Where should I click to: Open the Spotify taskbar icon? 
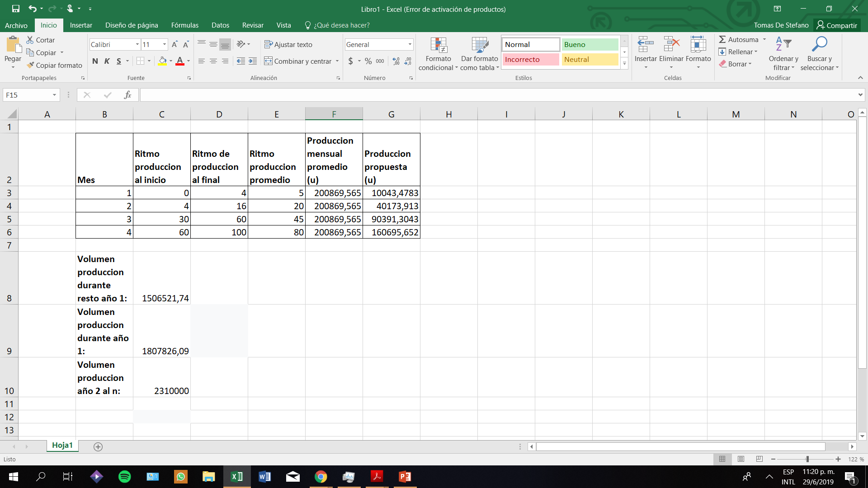124,477
